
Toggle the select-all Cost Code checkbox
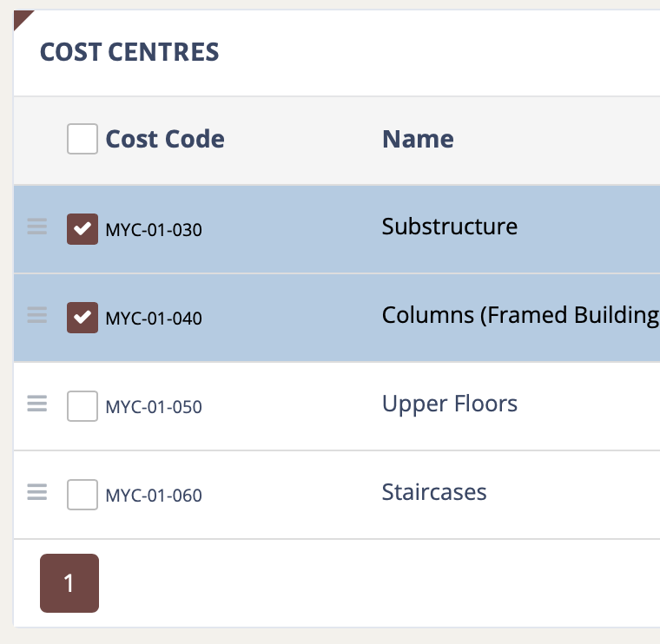pyautogui.click(x=82, y=139)
